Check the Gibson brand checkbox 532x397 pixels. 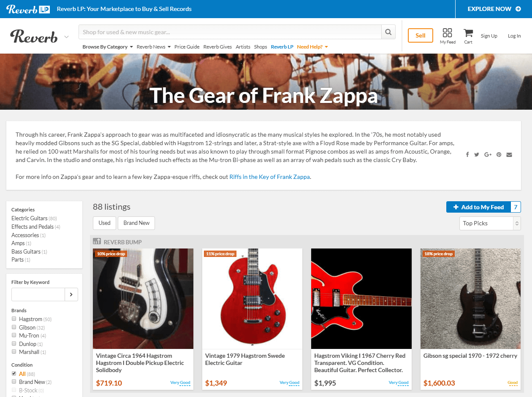(x=14, y=327)
